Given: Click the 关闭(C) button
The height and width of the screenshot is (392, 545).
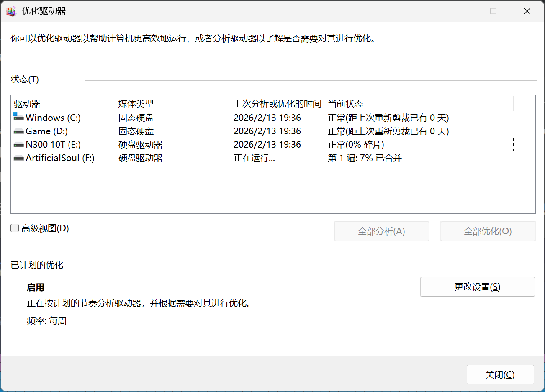Looking at the screenshot, I should tap(500, 374).
